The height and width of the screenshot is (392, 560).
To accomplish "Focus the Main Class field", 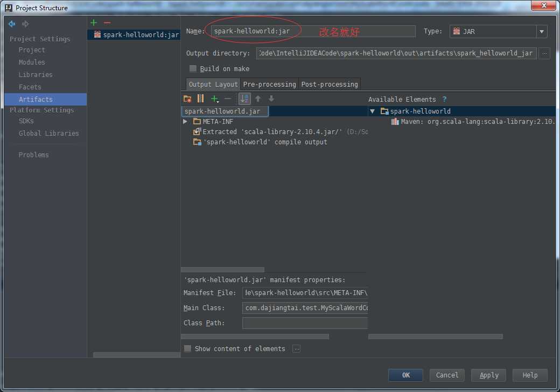I will pyautogui.click(x=305, y=308).
